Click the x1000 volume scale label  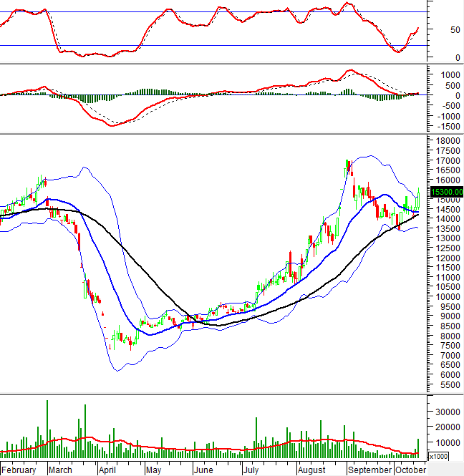click(x=438, y=457)
